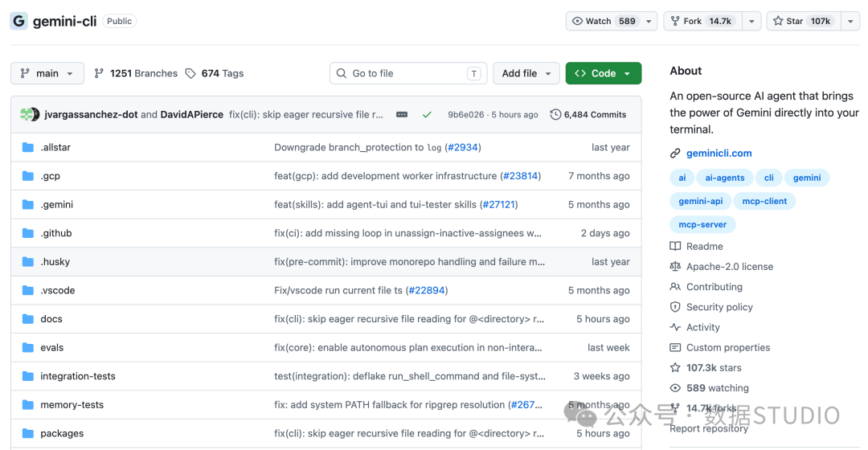Click the Security policy shield icon
Image resolution: width=868 pixels, height=450 pixels.
pyautogui.click(x=675, y=307)
